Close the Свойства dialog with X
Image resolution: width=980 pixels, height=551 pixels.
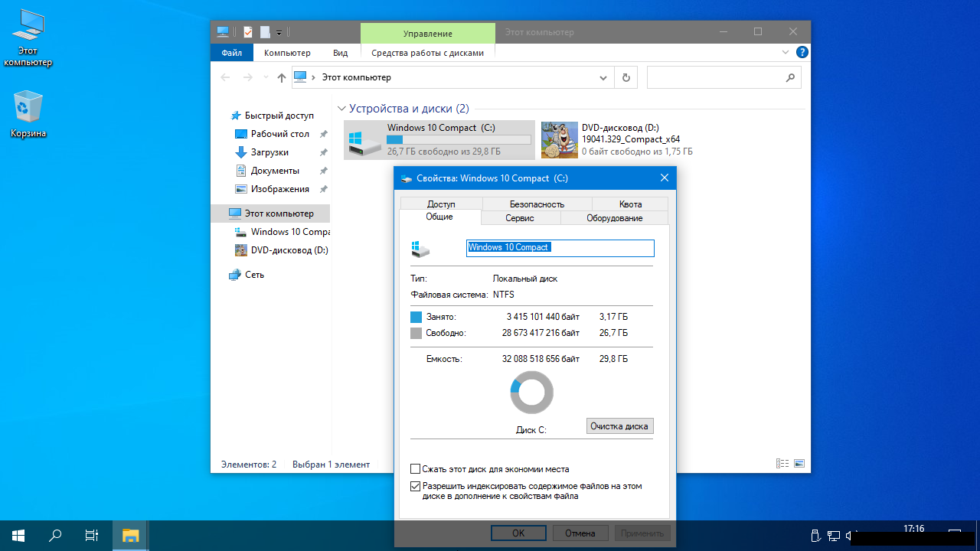click(665, 178)
